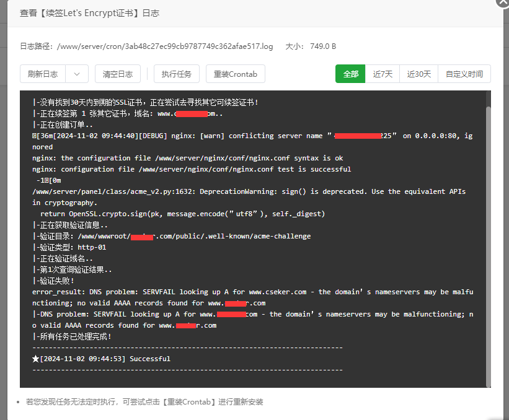Close the log dialog with the X icon

(x=503, y=2)
